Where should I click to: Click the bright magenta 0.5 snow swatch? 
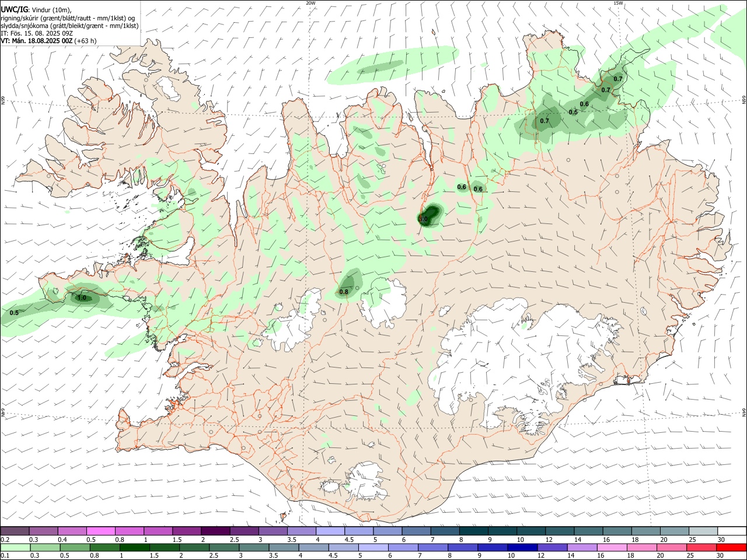pos(101,531)
